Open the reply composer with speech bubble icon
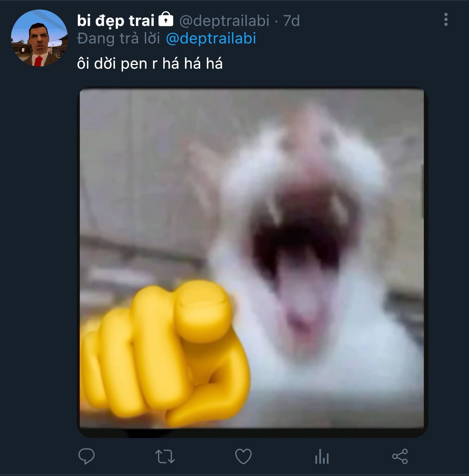469x476 pixels. tap(87, 456)
